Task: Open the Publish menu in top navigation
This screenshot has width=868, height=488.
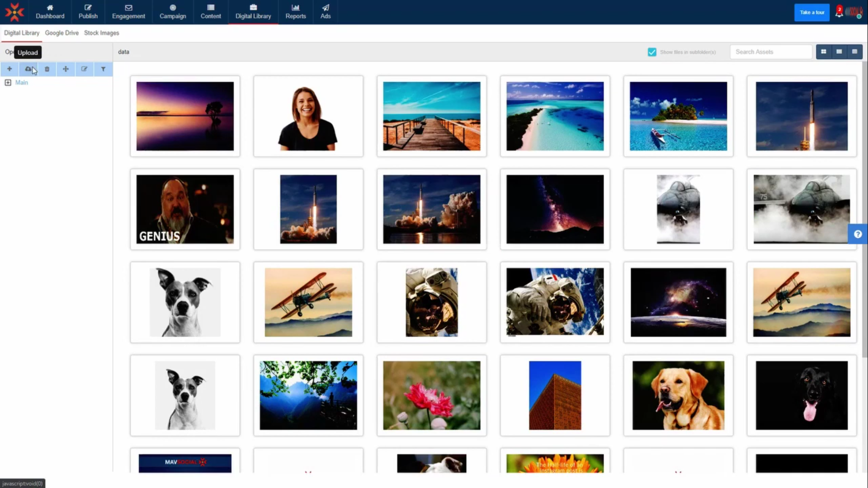Action: click(88, 12)
